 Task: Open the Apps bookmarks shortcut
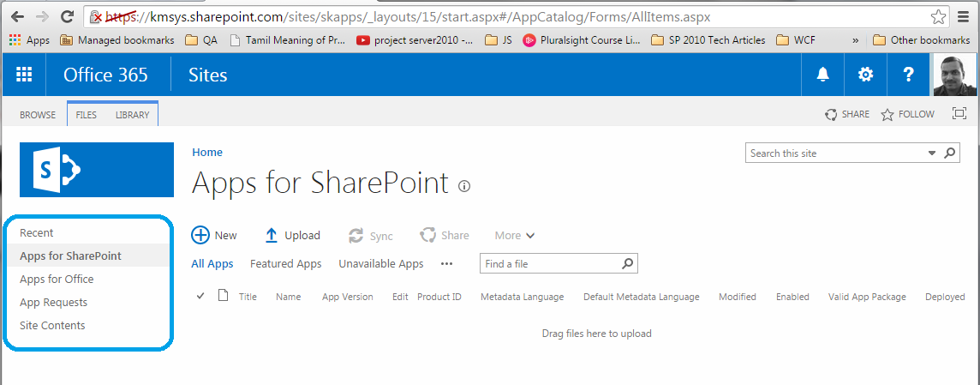click(29, 40)
